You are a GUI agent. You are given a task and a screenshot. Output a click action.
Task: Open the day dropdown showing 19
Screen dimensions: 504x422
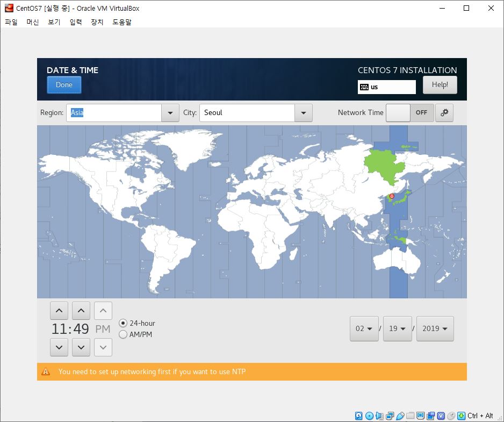pyautogui.click(x=397, y=328)
